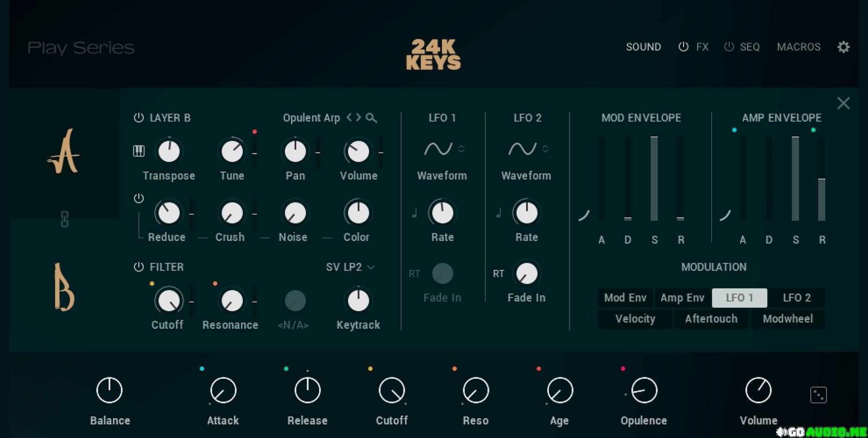Screen dimensions: 868x438
Task: Open the MACROS page
Action: click(x=799, y=47)
